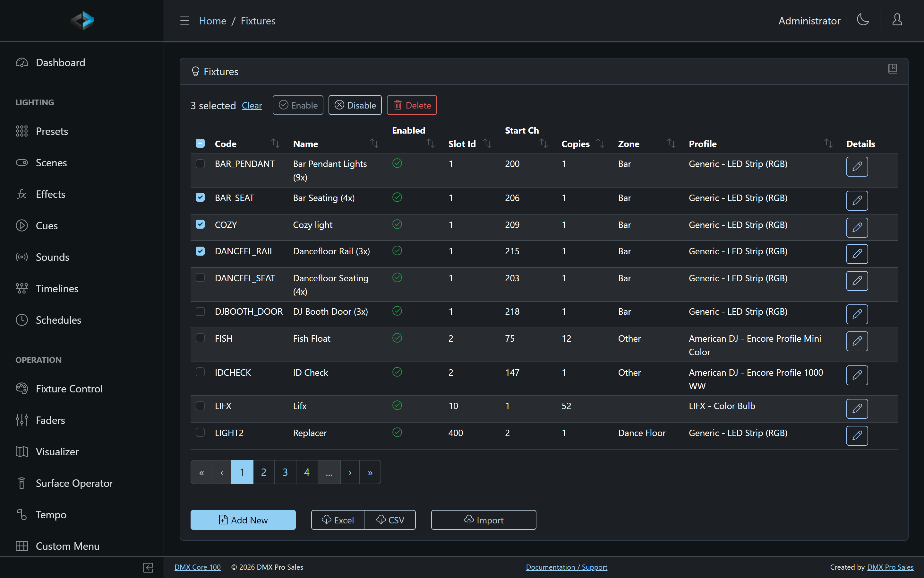The height and width of the screenshot is (578, 924).
Task: Open edit icon for DANCEFL_SEAT row
Action: (x=857, y=281)
